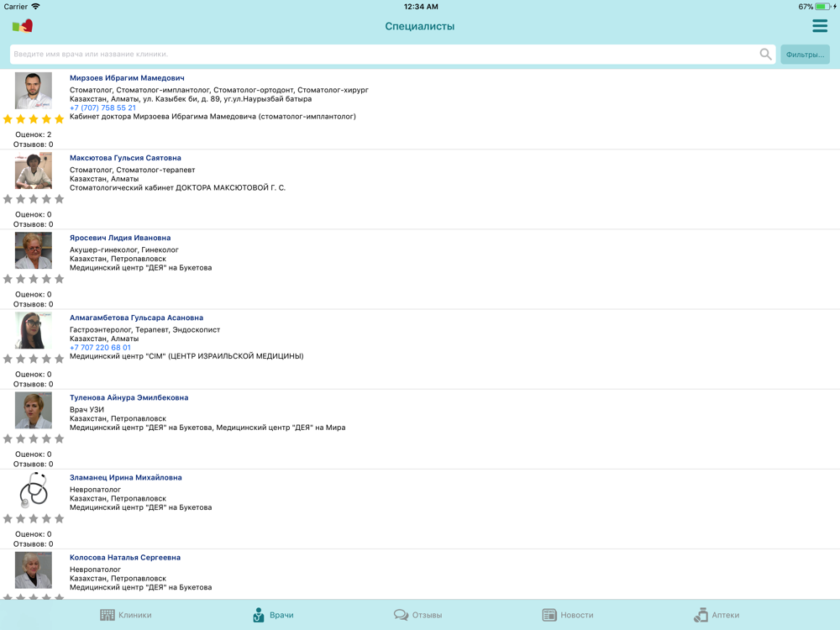Viewport: 840px width, 630px height.
Task: Tap Мирзоев Ибрагим's photo thumbnail
Action: coord(34,91)
